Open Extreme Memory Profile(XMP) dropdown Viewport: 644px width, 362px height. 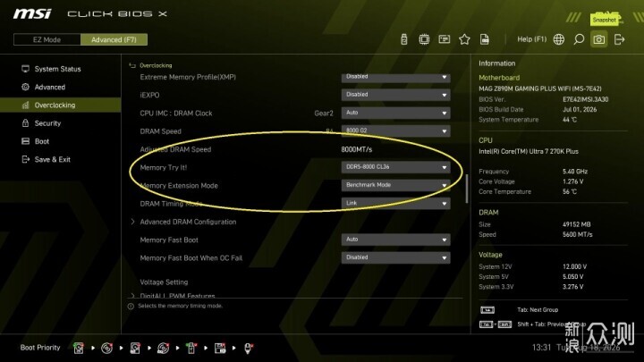[395, 77]
